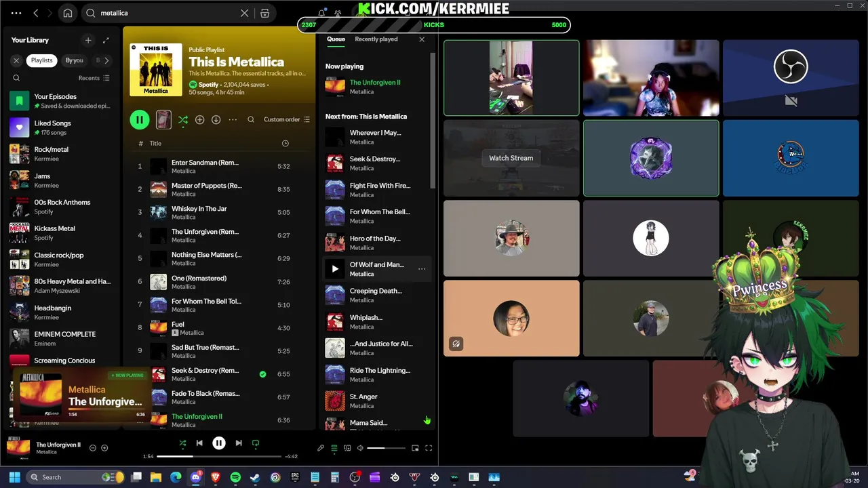Viewport: 868px width, 488px height.
Task: Open the three-dot app menu
Action: (16, 13)
